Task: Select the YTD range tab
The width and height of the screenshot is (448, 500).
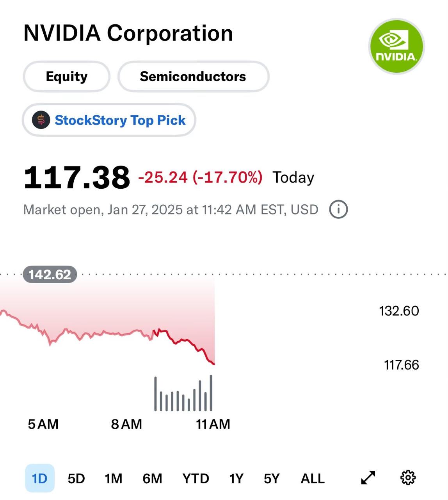Action: tap(196, 478)
